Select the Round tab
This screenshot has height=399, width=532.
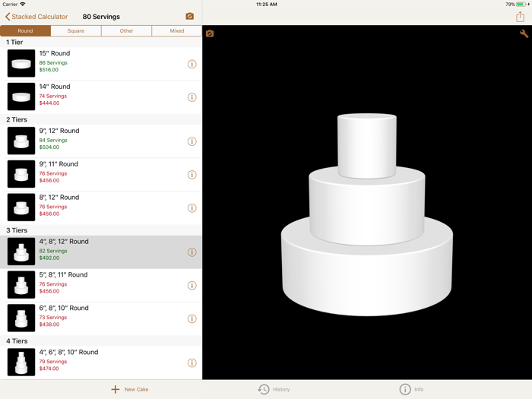pyautogui.click(x=25, y=30)
